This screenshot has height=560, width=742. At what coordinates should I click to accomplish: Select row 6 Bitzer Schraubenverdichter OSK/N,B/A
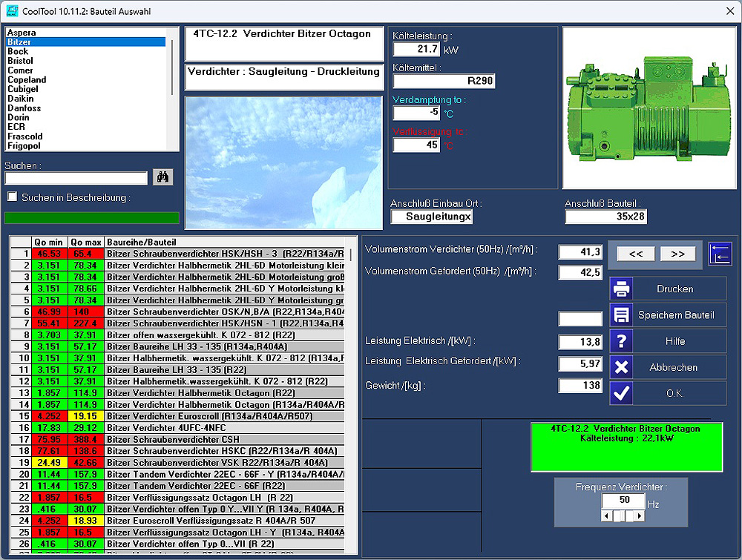point(178,312)
